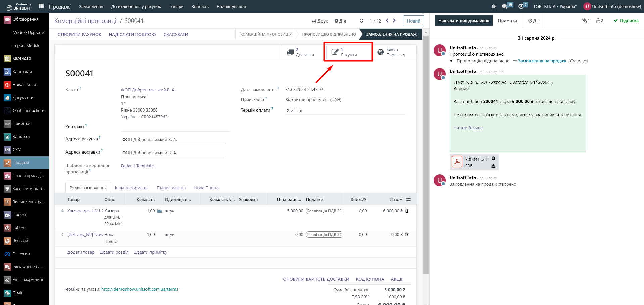Screen dimensions: 644x305
Task: Open forecast chart icon on Камера line
Action: tap(160, 211)
